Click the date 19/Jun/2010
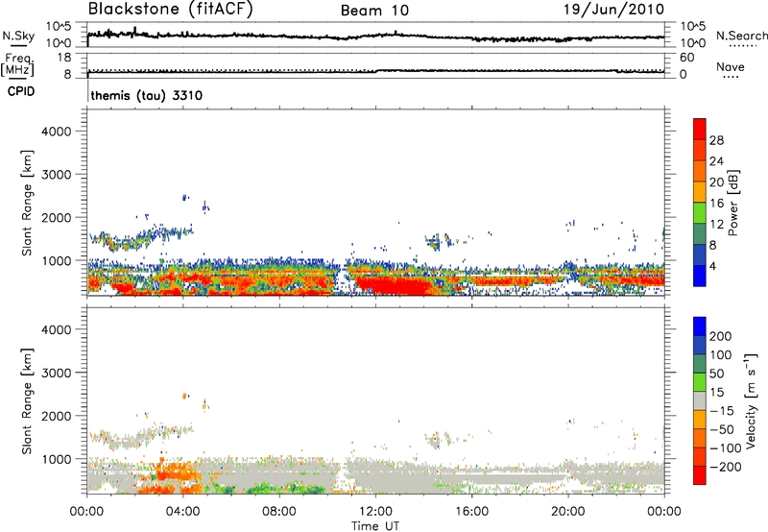The height and width of the screenshot is (532, 768). (x=613, y=9)
